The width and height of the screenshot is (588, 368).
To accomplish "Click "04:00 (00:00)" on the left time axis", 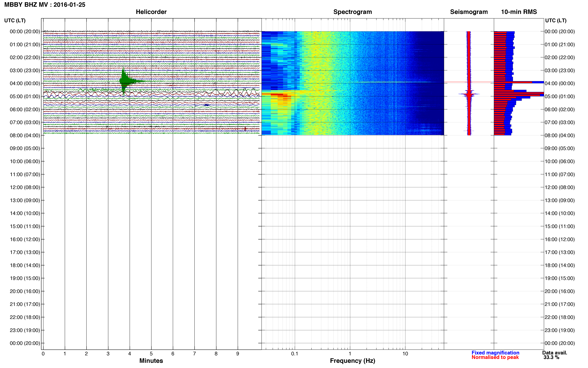I will click(x=25, y=83).
